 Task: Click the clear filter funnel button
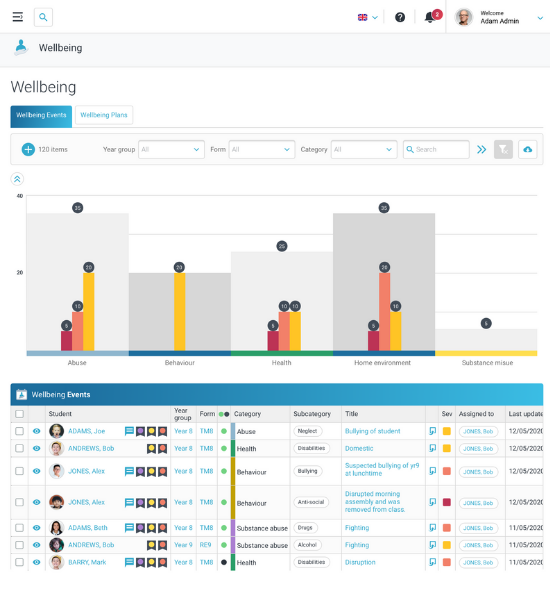click(x=503, y=149)
